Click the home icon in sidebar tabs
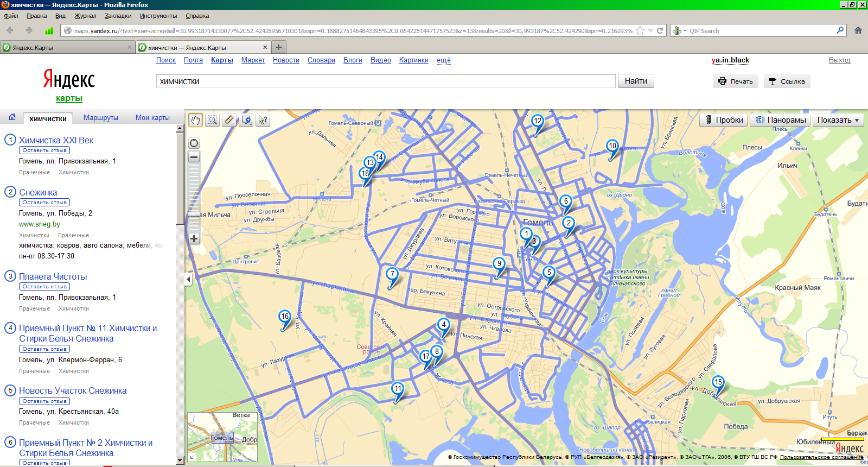 pos(12,117)
